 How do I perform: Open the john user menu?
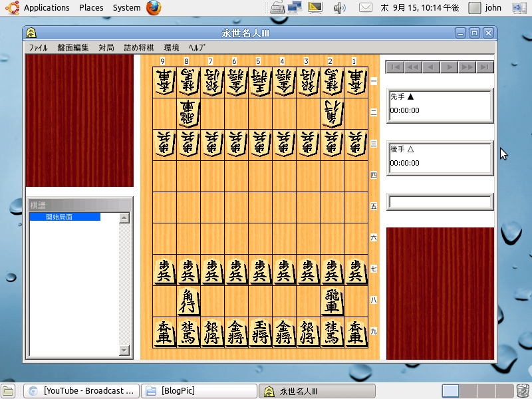pyautogui.click(x=485, y=7)
